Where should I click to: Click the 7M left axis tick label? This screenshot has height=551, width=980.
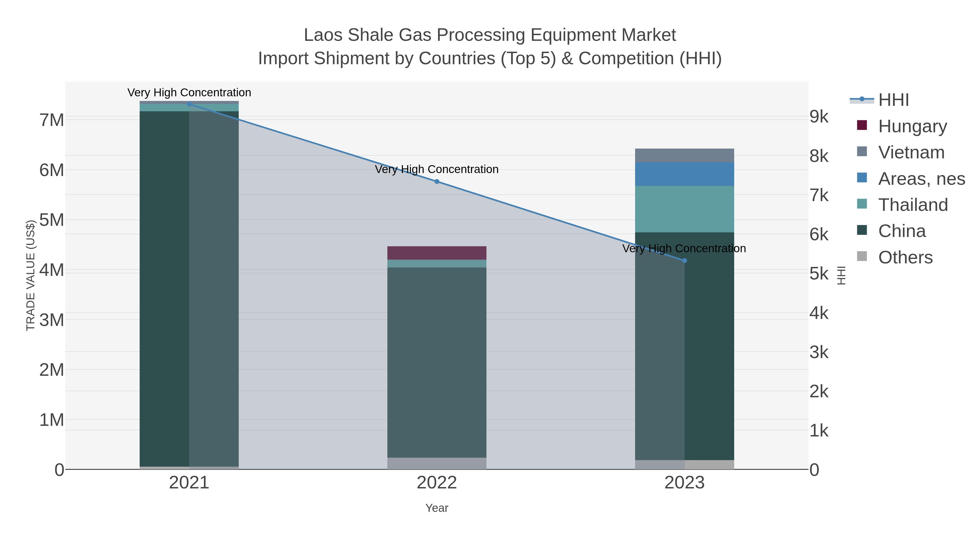click(52, 120)
